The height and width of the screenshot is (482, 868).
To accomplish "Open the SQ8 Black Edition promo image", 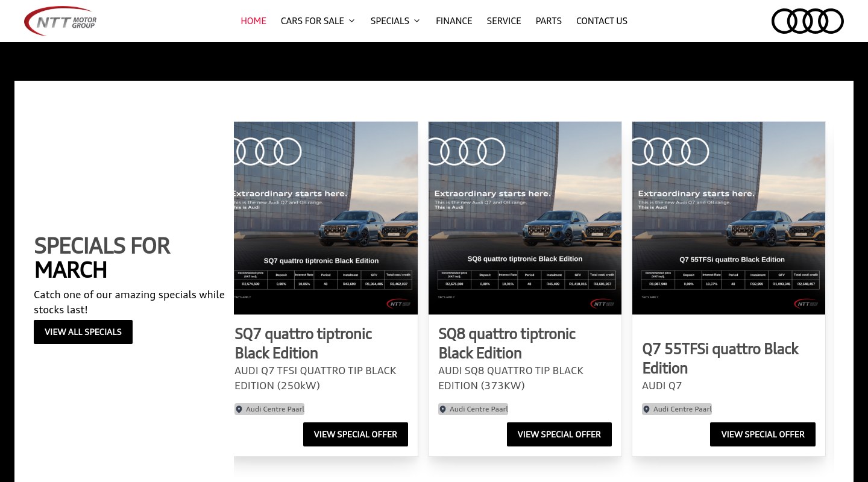I will coord(525,218).
